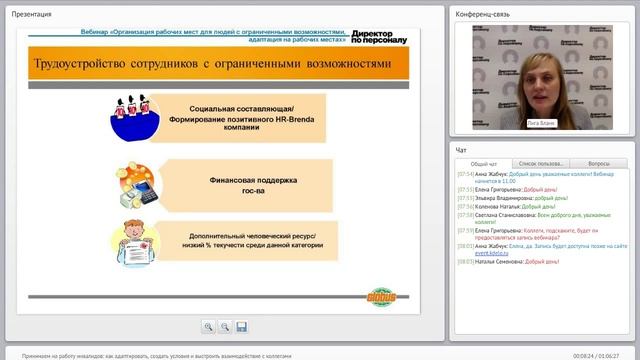Zoom out of the presentation slide
640x360 pixels.
(x=224, y=327)
